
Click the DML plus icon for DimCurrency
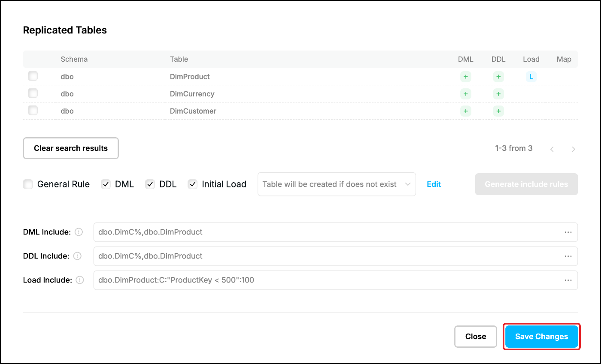[465, 94]
